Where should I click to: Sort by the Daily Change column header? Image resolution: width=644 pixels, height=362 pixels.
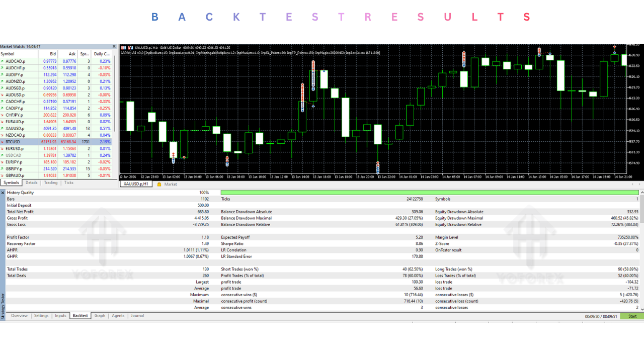pos(102,54)
